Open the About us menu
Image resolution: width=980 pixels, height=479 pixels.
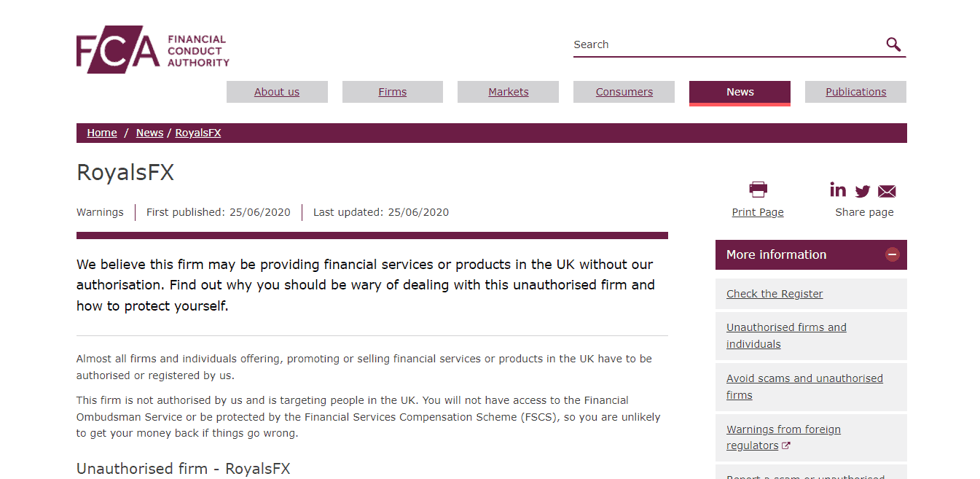pyautogui.click(x=277, y=92)
